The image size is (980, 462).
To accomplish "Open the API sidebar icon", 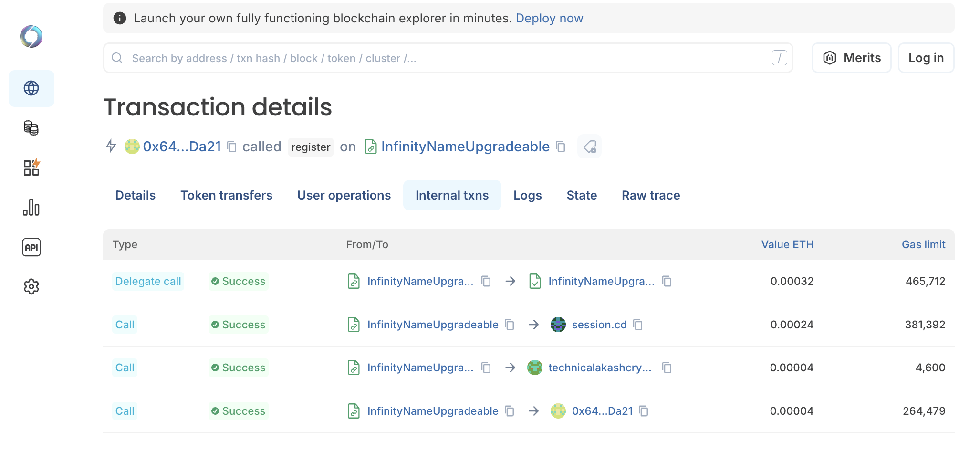I will [x=31, y=247].
